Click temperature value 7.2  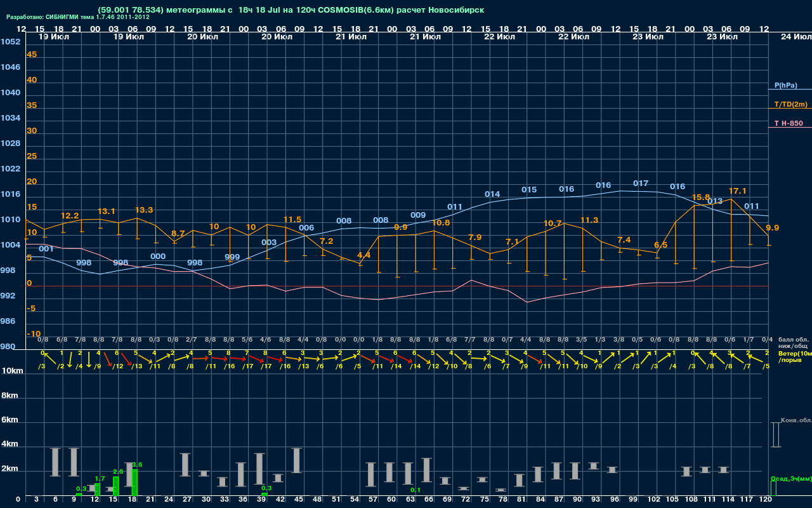[x=326, y=241]
